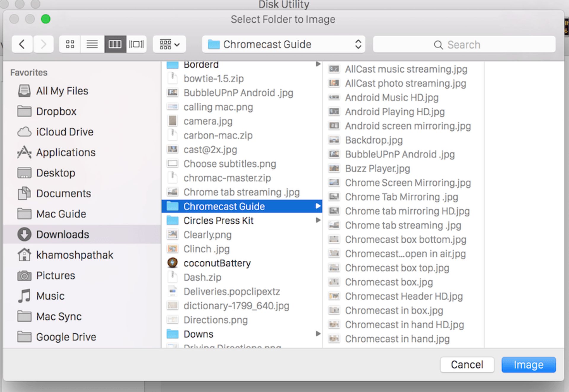The image size is (569, 392).
Task: Open Google Drive folder in sidebar
Action: pyautogui.click(x=82, y=337)
